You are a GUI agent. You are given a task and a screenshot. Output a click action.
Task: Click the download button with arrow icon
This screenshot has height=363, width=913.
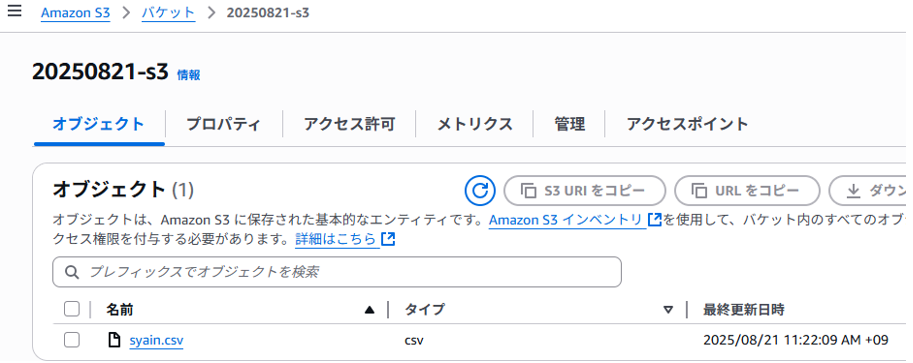pyautogui.click(x=868, y=191)
